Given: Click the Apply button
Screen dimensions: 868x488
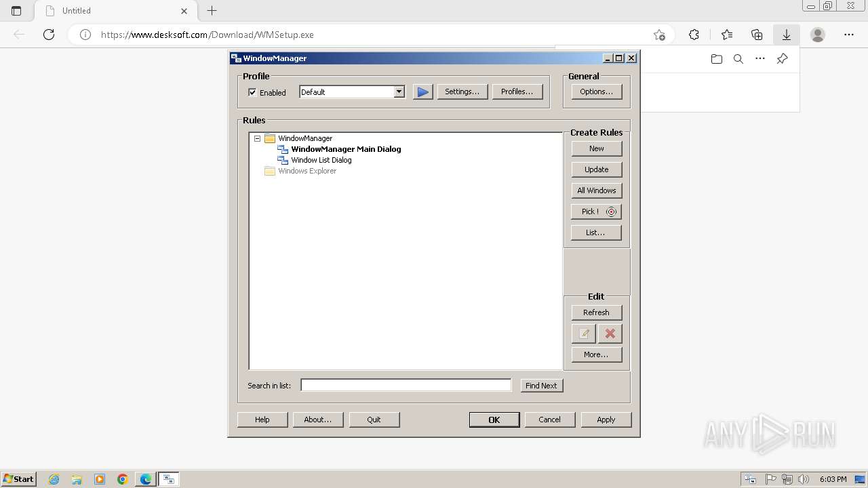Looking at the screenshot, I should coord(606,420).
